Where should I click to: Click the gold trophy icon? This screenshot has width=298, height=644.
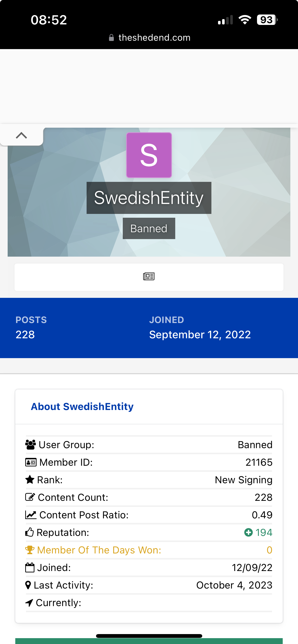click(30, 550)
